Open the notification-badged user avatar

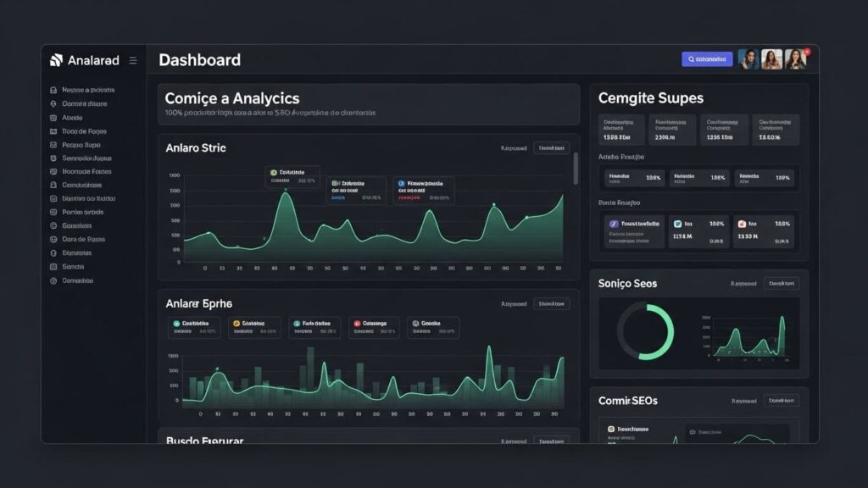click(x=796, y=58)
